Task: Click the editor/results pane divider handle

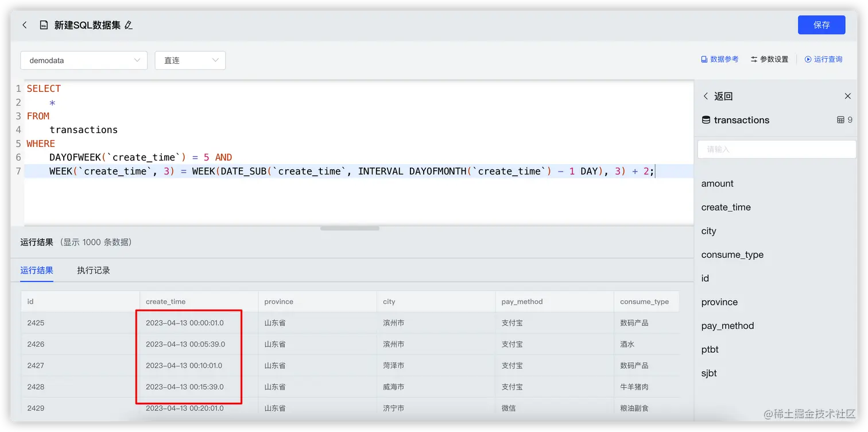Action: (x=350, y=228)
